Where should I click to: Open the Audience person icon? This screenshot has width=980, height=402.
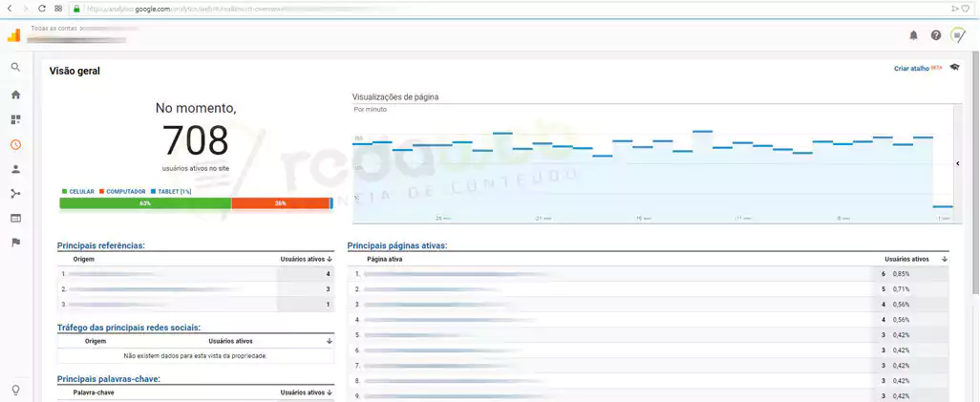(x=15, y=169)
